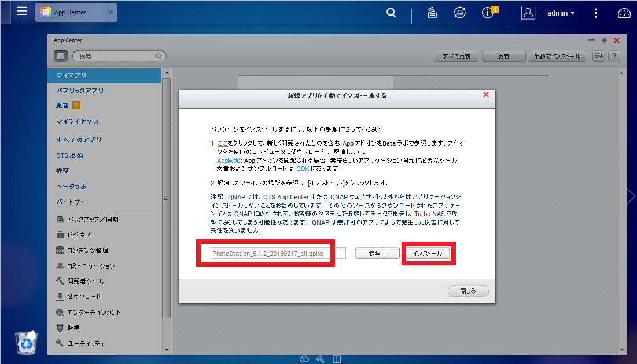Open the dashboard gauge icon
Image resolution: width=637 pixels, height=364 pixels.
pos(624,13)
